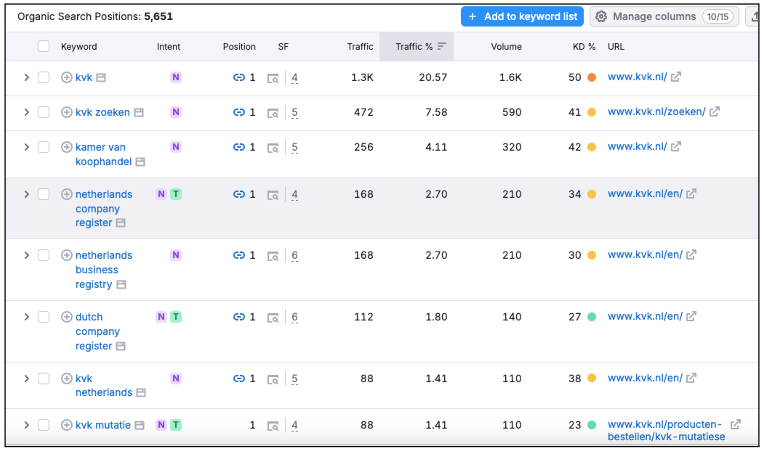Image resolution: width=763 pixels, height=452 pixels.
Task: Click the add icon beside 'kvk mutatie' keyword
Action: [67, 425]
